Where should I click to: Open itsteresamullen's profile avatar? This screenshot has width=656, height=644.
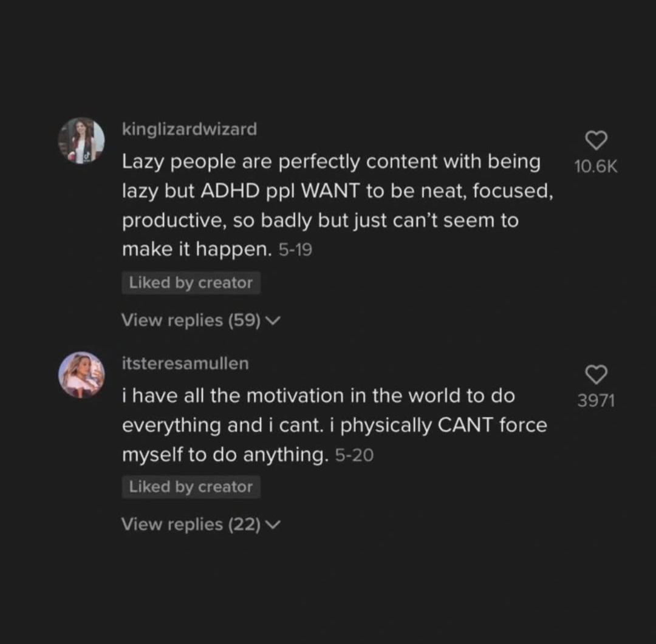click(81, 375)
